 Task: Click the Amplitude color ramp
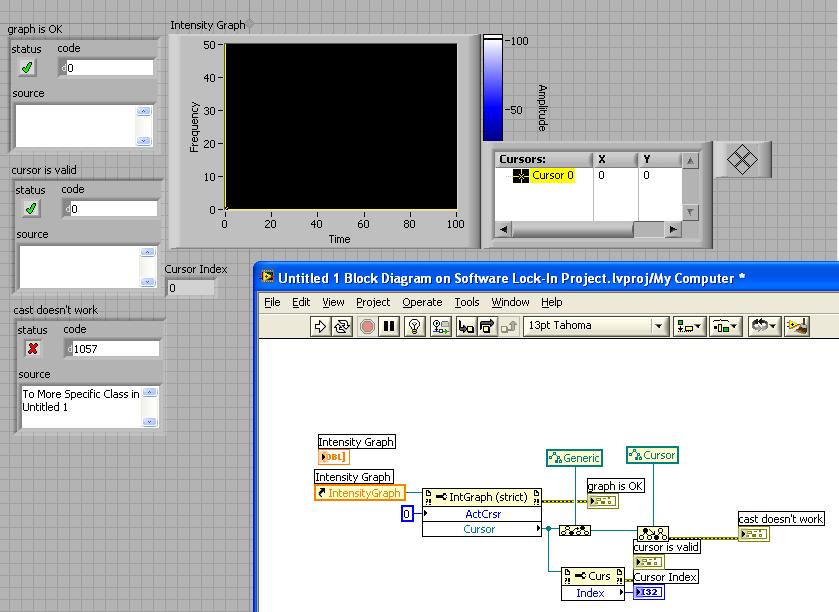[493, 89]
